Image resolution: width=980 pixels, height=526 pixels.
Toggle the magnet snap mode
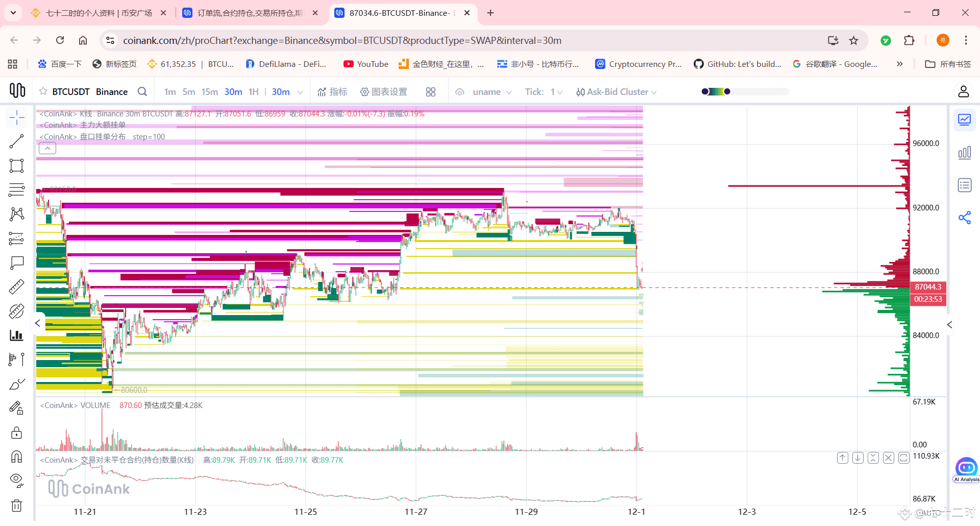pos(17,457)
